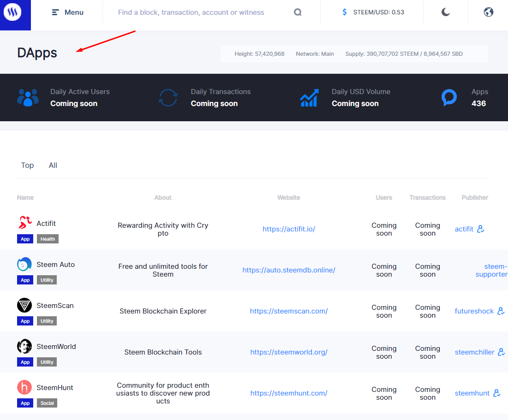Click the SteemWorld app avatar

(x=24, y=346)
